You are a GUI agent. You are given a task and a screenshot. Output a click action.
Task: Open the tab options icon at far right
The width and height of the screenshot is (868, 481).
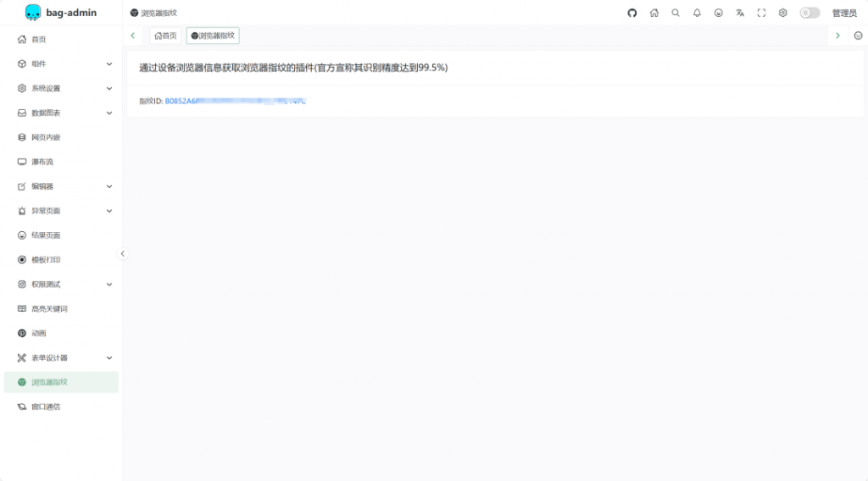[858, 36]
